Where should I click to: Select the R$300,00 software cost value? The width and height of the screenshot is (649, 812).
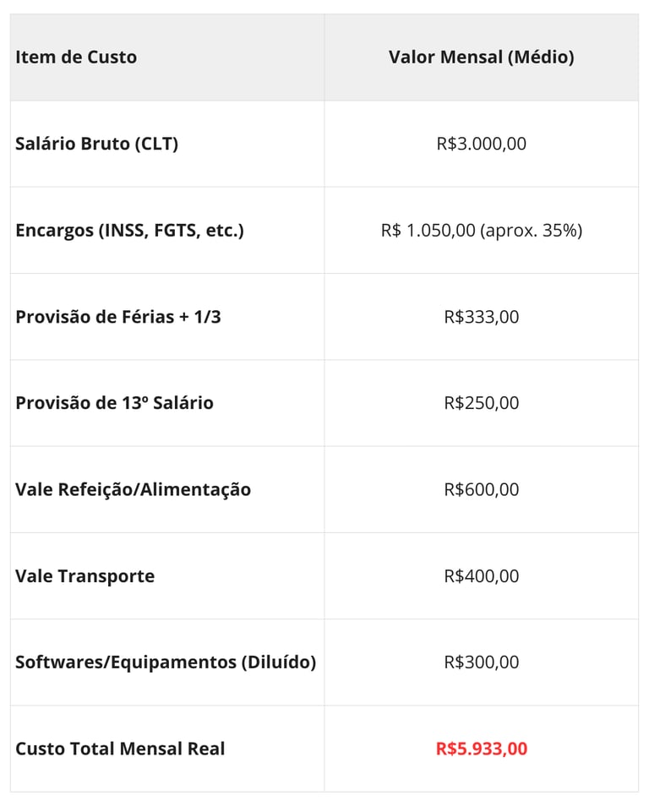481,662
